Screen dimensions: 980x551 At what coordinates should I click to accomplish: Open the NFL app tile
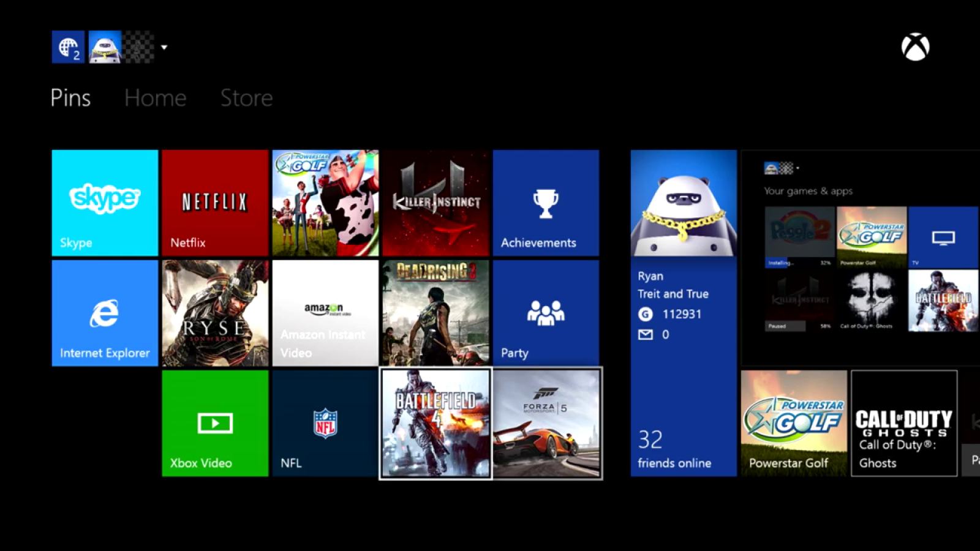coord(325,423)
